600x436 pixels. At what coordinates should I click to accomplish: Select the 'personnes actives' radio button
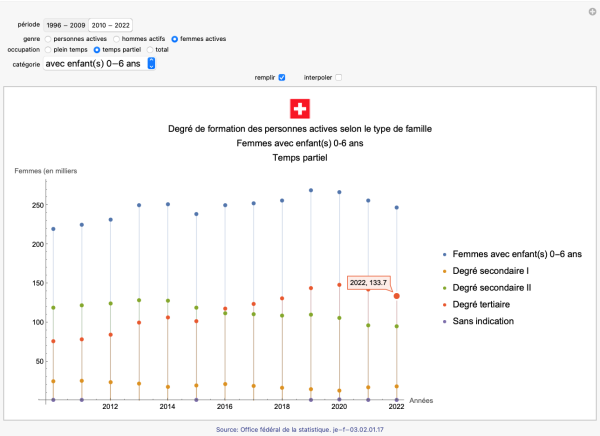click(x=48, y=38)
